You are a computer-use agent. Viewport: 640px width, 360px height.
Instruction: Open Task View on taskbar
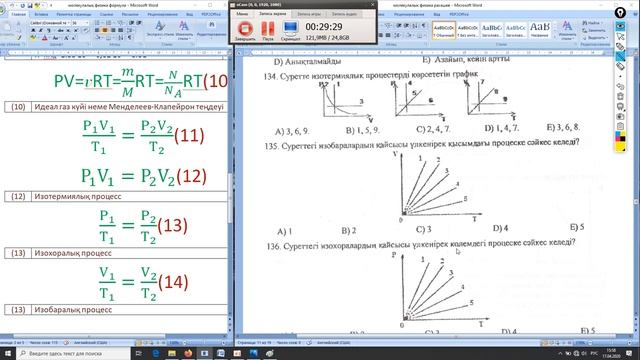coord(138,353)
